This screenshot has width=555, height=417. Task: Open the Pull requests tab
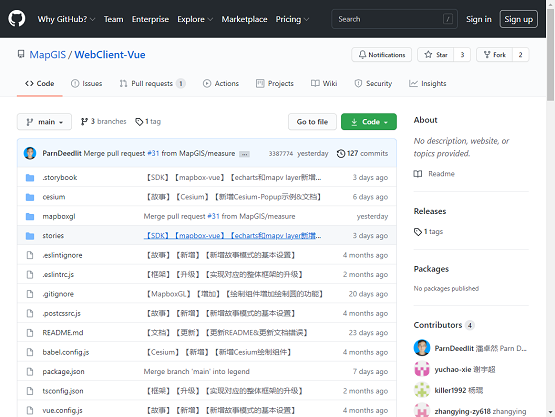(152, 84)
